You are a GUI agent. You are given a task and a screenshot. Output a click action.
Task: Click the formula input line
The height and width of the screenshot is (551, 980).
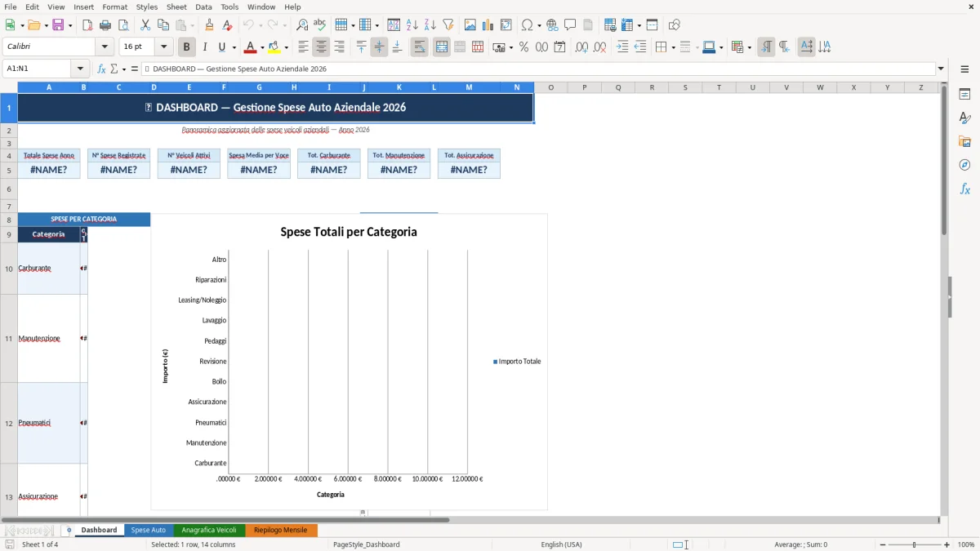(537, 69)
